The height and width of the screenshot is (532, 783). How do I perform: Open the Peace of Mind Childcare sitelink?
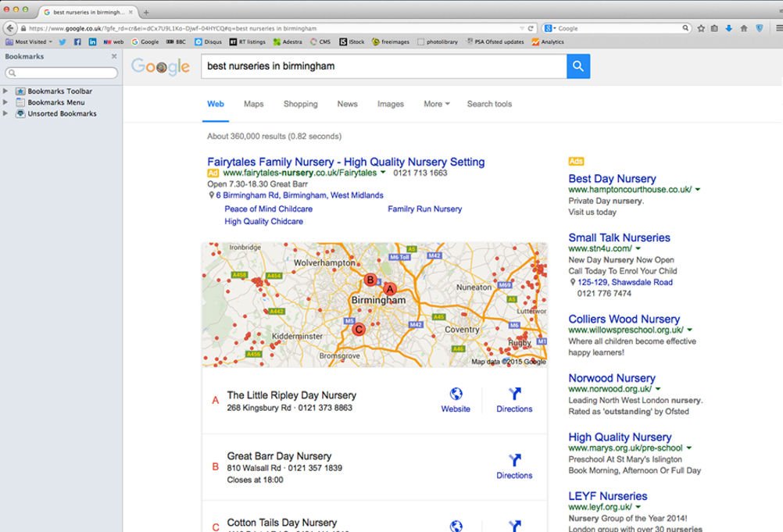point(269,209)
